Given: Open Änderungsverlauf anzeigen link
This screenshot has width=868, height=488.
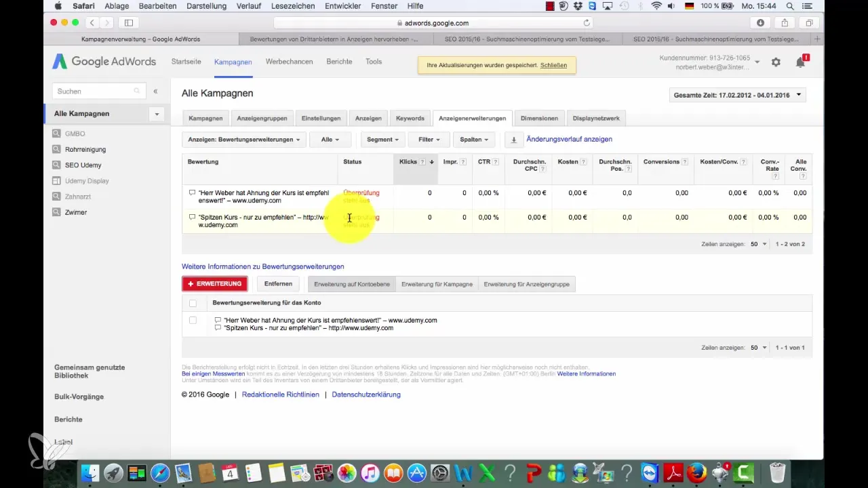Looking at the screenshot, I should tap(569, 139).
